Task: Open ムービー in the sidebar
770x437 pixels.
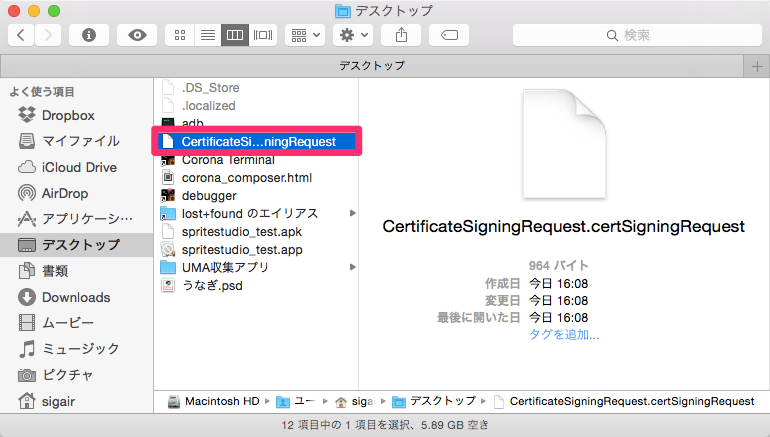Action: pyautogui.click(x=68, y=323)
